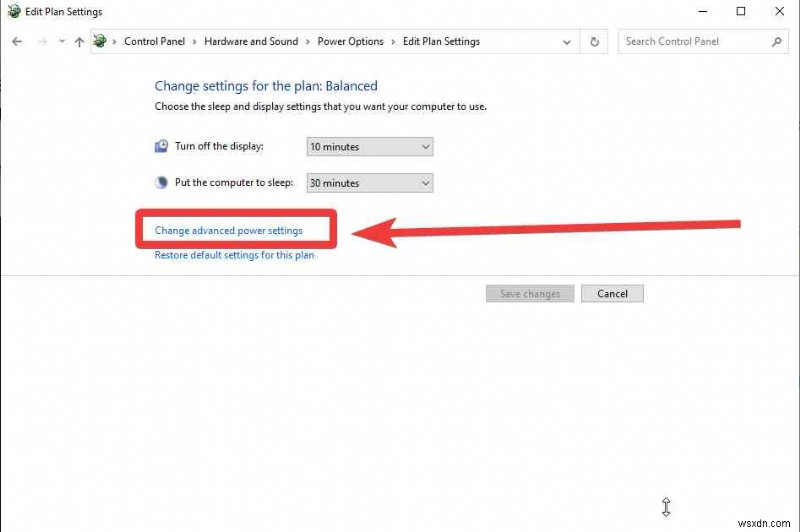Image resolution: width=800 pixels, height=532 pixels.
Task: Click the Put the computer to sleep moon icon
Action: 161,183
